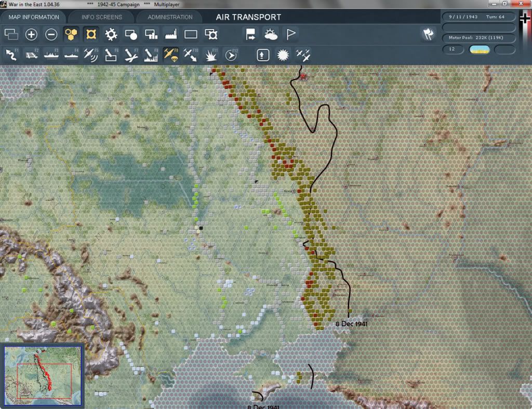This screenshot has width=532, height=409.
Task: Open the ADMINISTRATION tab
Action: (170, 17)
